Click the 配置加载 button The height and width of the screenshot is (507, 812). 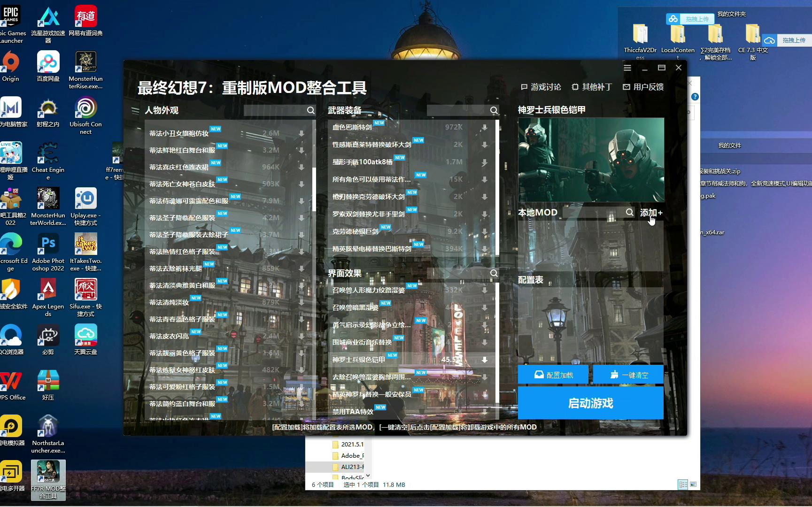(x=553, y=375)
